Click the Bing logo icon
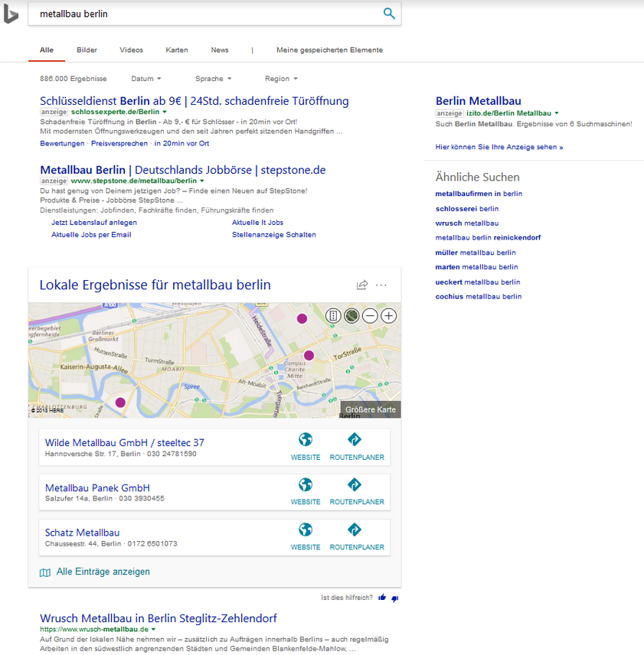The image size is (644, 655). [x=11, y=13]
